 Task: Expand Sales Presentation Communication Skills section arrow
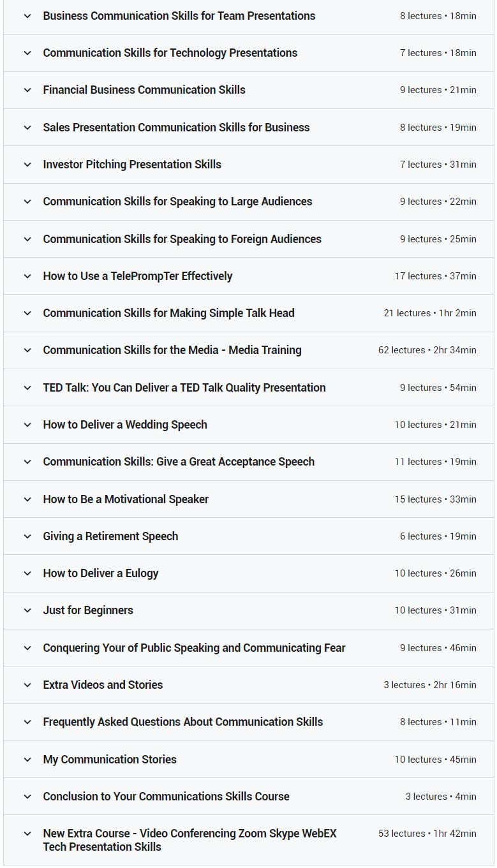click(27, 128)
